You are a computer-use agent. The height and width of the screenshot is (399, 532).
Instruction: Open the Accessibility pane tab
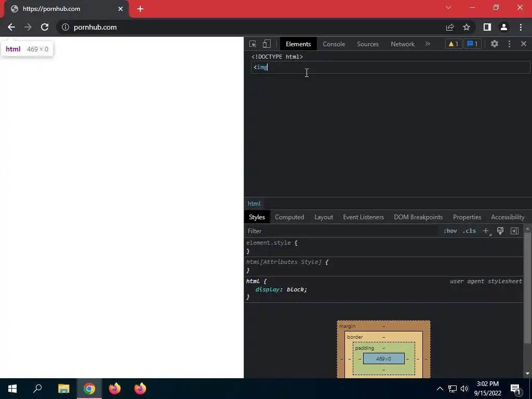[x=508, y=217]
